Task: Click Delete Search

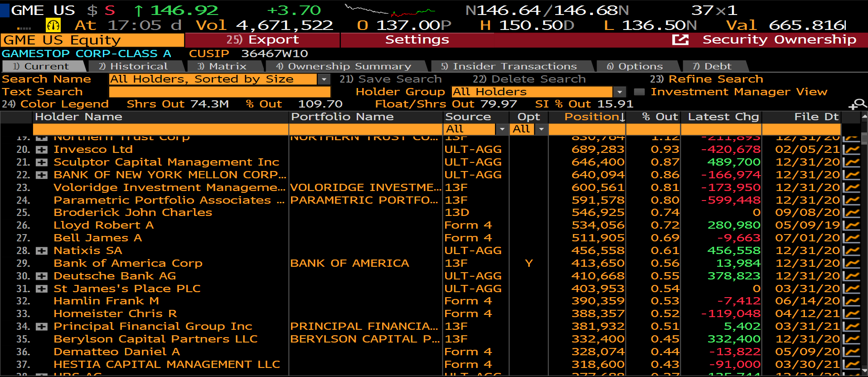Action: (x=529, y=79)
